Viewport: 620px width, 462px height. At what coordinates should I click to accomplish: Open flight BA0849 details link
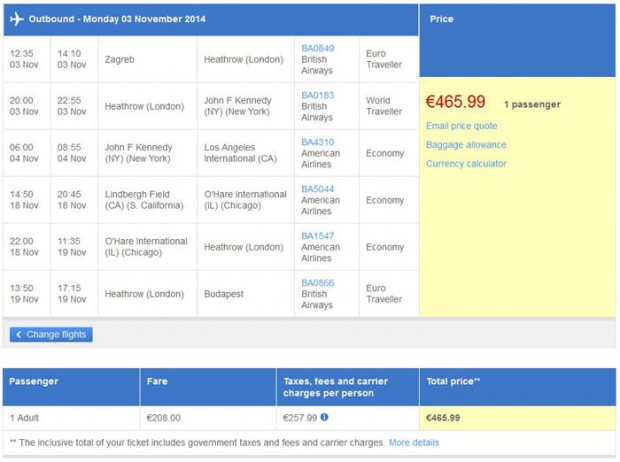[x=318, y=47]
